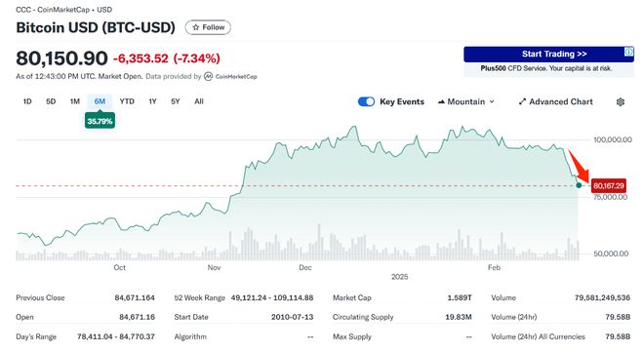644x352 pixels.
Task: Click the ad info icon on Plus500 banner
Action: click(x=628, y=52)
